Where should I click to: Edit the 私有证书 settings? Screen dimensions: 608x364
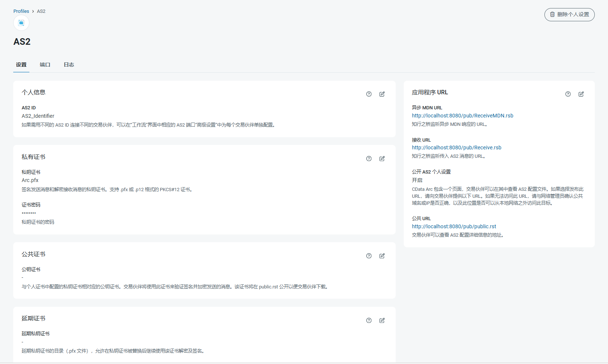tap(382, 159)
